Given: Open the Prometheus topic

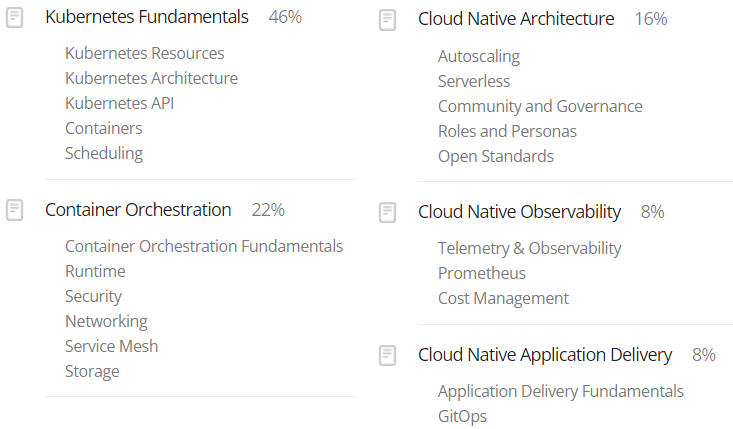Looking at the screenshot, I should point(482,273).
